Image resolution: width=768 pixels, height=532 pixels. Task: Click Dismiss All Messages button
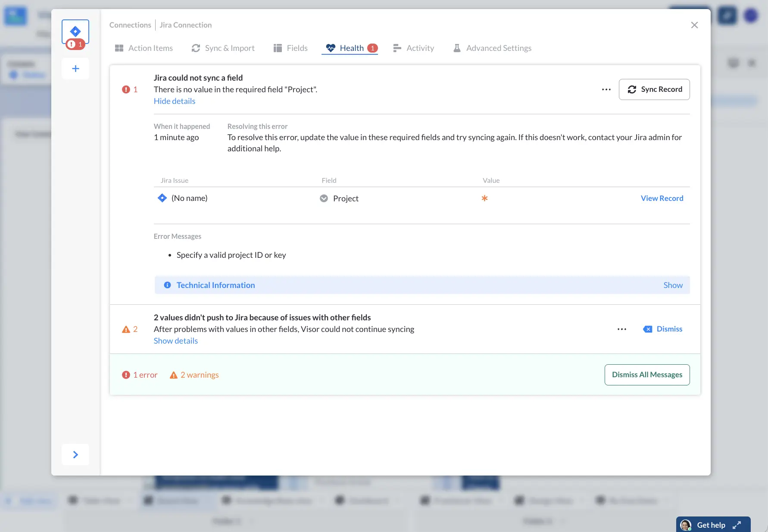pyautogui.click(x=647, y=375)
